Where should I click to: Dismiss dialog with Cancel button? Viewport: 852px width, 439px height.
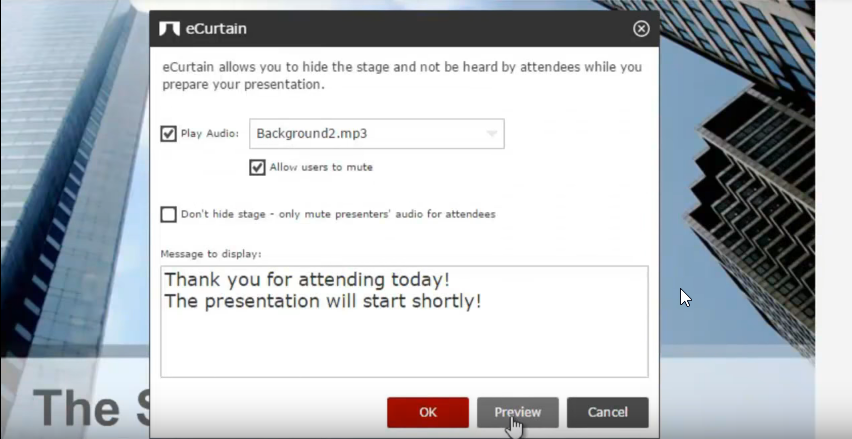[607, 412]
